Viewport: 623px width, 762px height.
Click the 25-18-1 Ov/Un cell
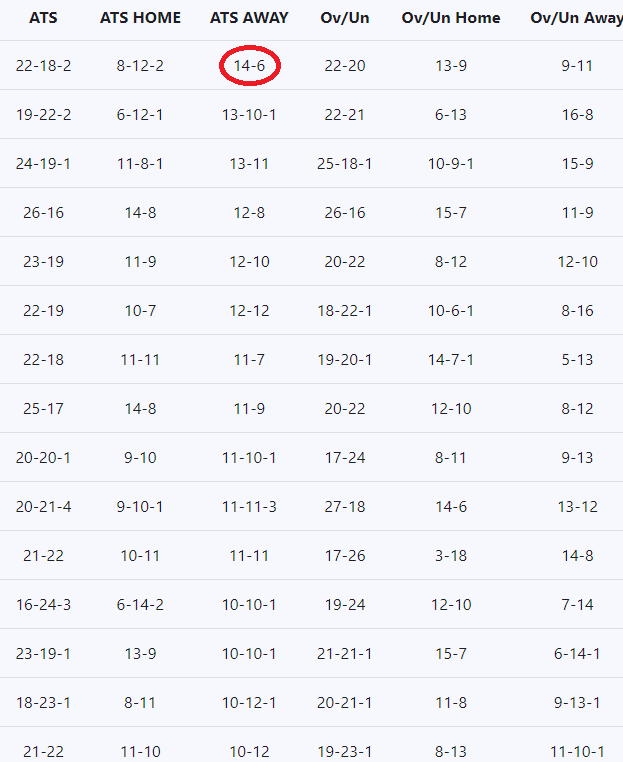[x=345, y=164]
